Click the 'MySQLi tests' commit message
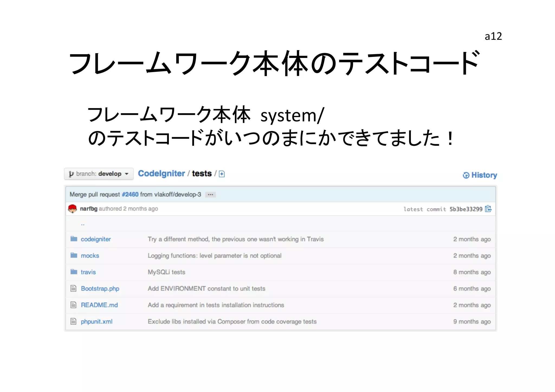 coord(166,272)
